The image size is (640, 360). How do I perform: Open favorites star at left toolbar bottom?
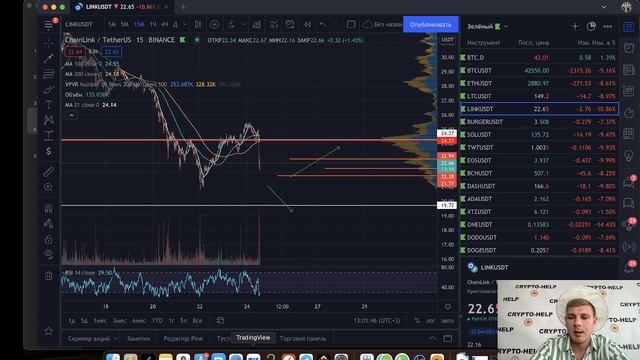[49, 331]
